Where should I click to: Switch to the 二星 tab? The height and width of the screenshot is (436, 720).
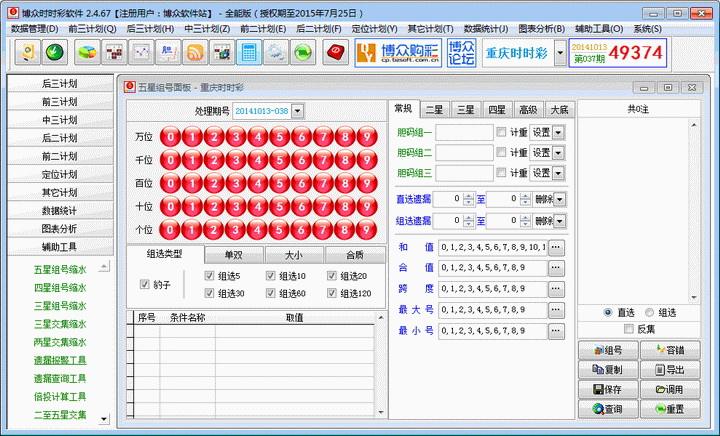[434, 110]
